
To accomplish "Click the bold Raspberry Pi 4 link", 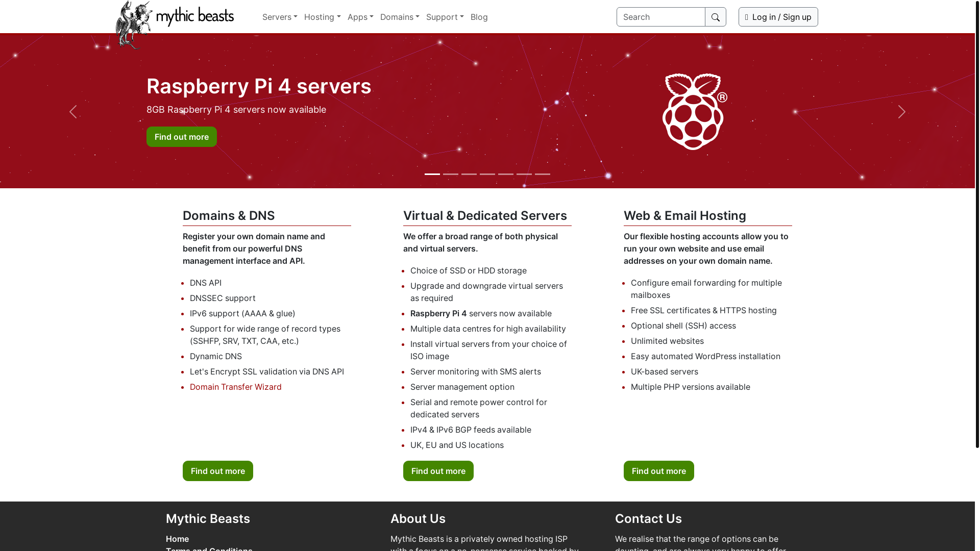I will (438, 313).
